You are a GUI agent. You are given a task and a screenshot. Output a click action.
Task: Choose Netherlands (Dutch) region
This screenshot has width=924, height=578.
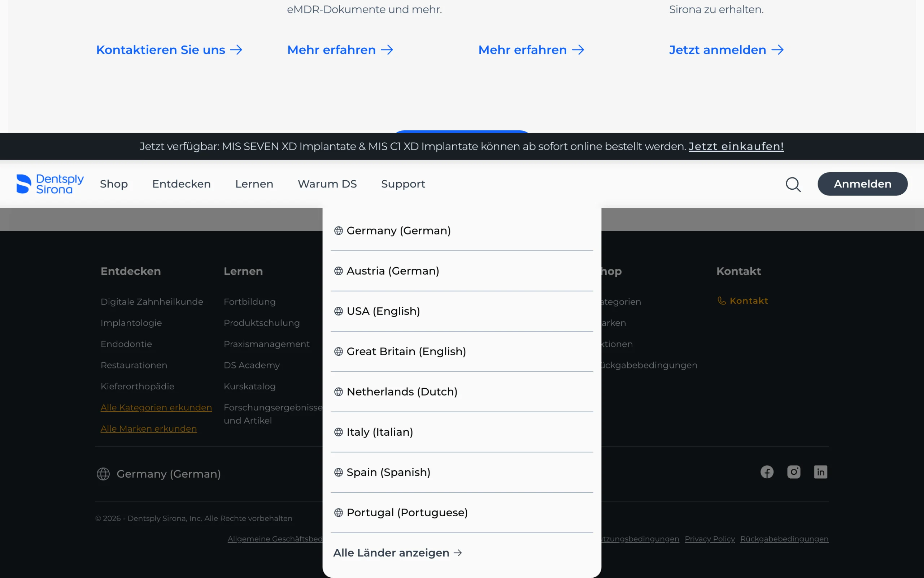(x=462, y=392)
